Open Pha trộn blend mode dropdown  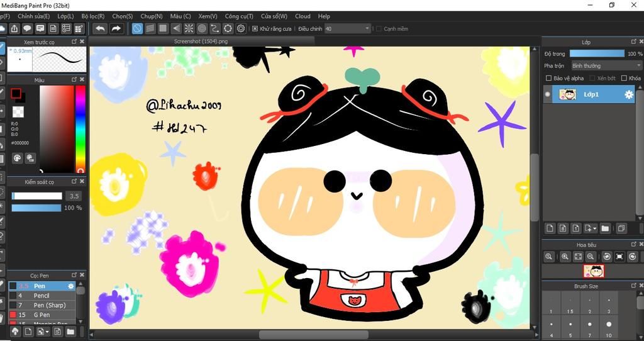[606, 65]
